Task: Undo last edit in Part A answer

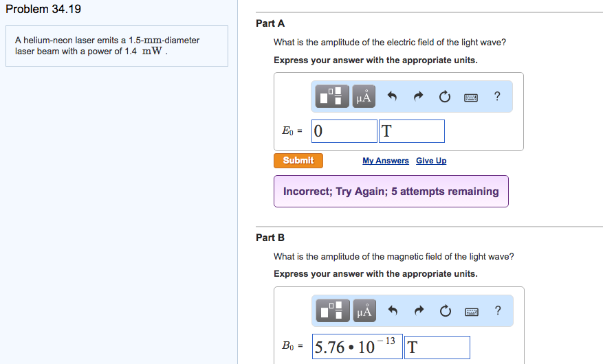Action: click(393, 97)
